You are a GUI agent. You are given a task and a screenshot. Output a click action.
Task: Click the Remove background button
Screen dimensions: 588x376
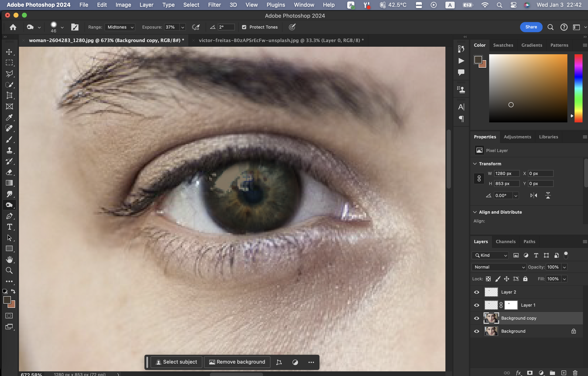coord(237,362)
